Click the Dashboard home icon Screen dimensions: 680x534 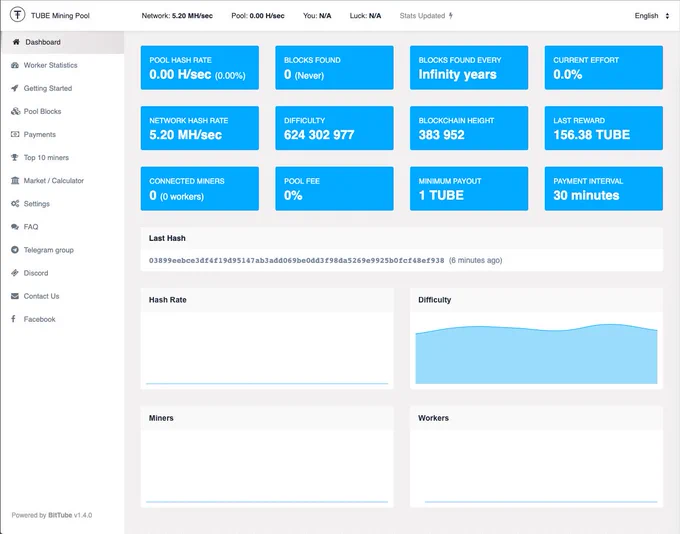click(16, 42)
